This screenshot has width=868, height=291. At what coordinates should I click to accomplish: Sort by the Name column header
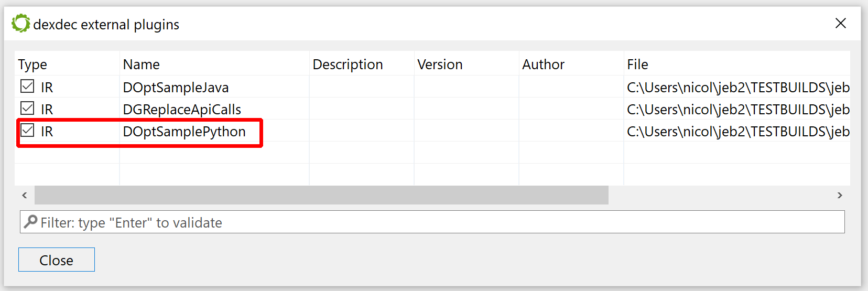[x=141, y=64]
